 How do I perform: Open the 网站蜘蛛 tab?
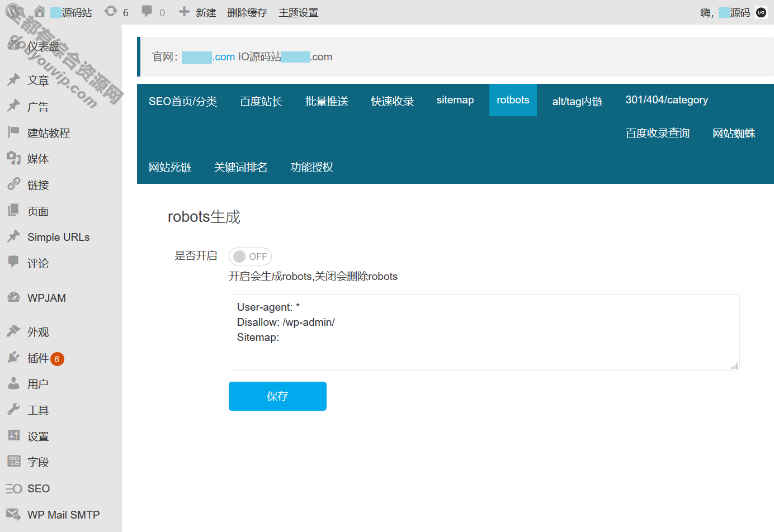tap(734, 133)
